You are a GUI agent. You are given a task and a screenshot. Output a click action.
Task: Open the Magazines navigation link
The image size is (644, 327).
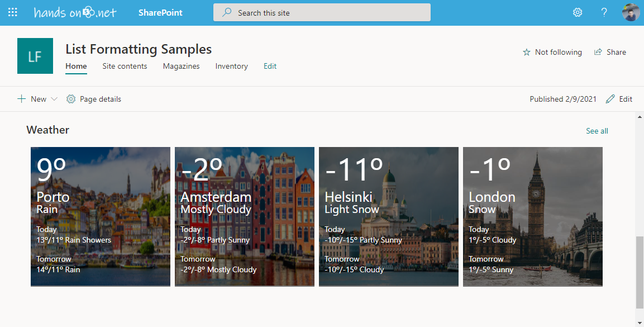(x=181, y=66)
